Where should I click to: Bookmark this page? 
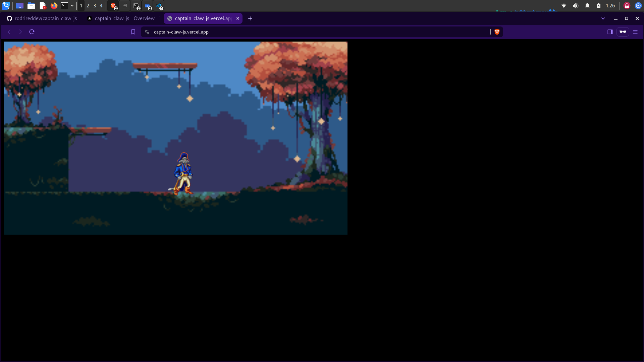coord(133,32)
